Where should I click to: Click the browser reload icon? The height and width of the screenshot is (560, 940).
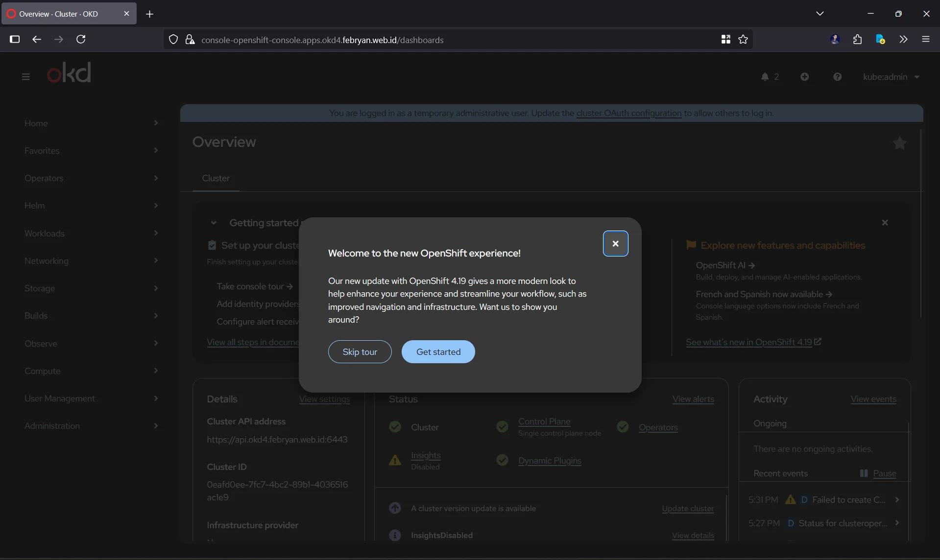pyautogui.click(x=81, y=39)
